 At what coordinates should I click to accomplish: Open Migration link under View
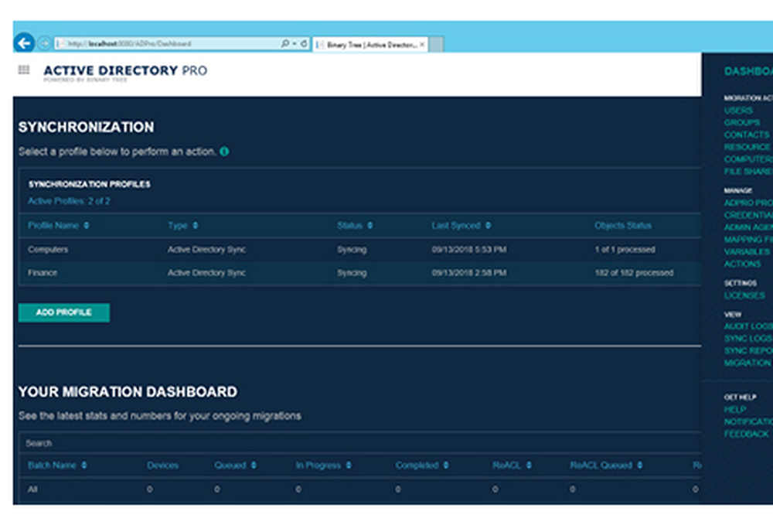(x=747, y=363)
